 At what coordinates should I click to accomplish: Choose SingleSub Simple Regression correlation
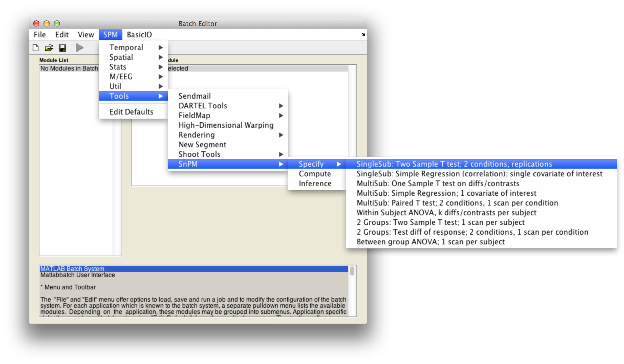coord(481,174)
